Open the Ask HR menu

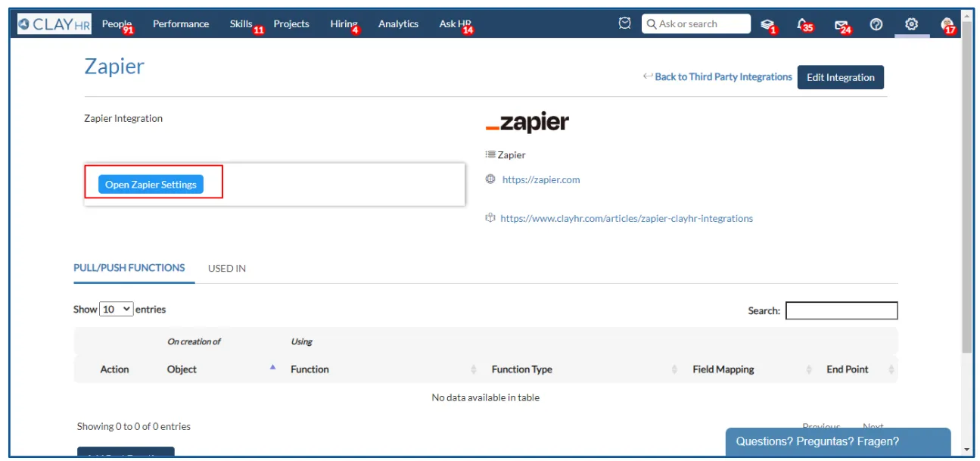tap(455, 24)
